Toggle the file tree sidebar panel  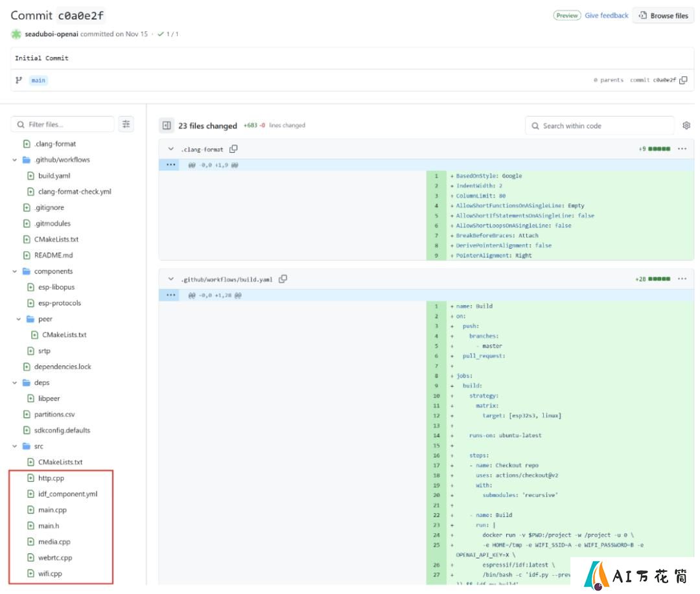tap(167, 126)
